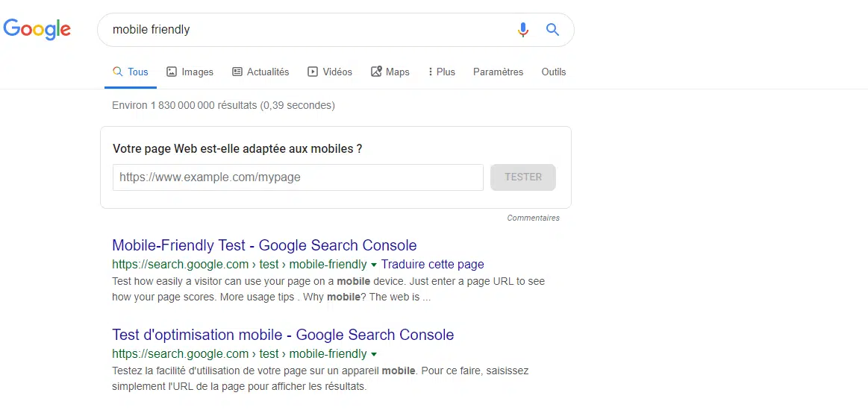Select the Tous results tab

click(x=131, y=72)
